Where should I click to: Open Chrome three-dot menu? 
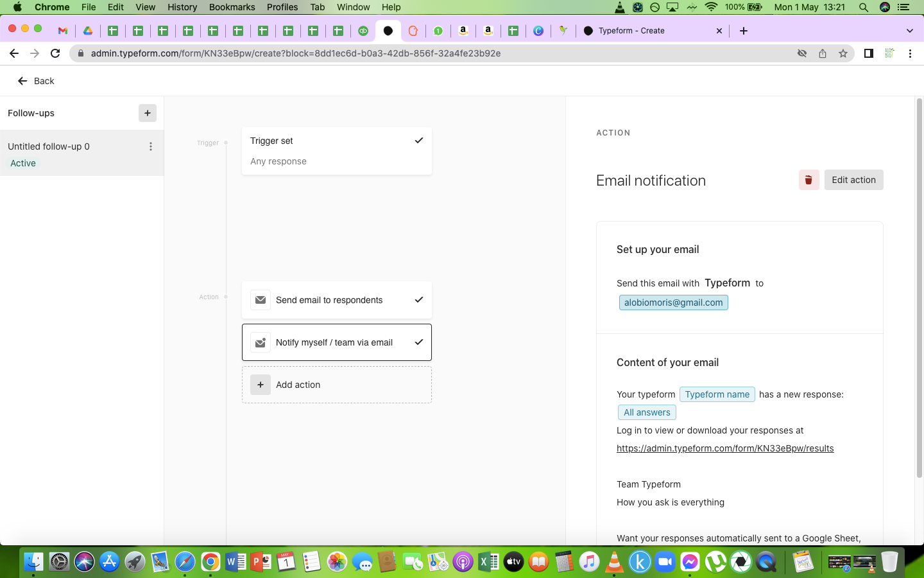[910, 53]
